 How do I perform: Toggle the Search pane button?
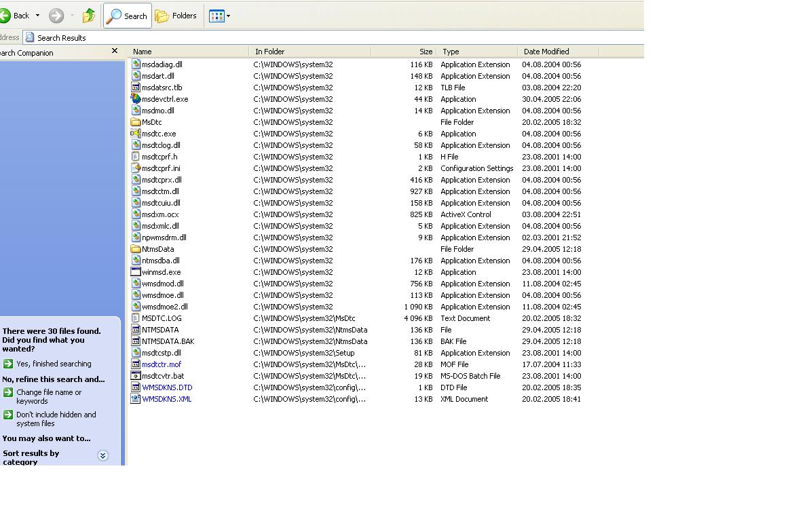(127, 16)
